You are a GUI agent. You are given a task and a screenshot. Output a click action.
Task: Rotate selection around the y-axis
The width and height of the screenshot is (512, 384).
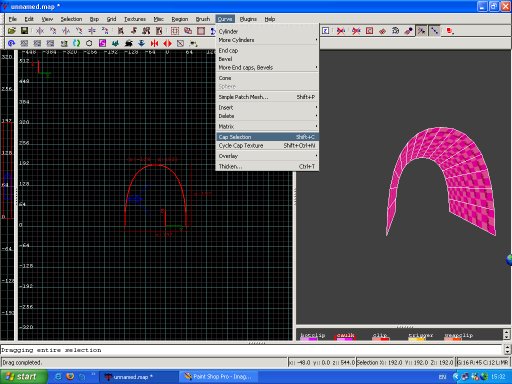click(79, 31)
